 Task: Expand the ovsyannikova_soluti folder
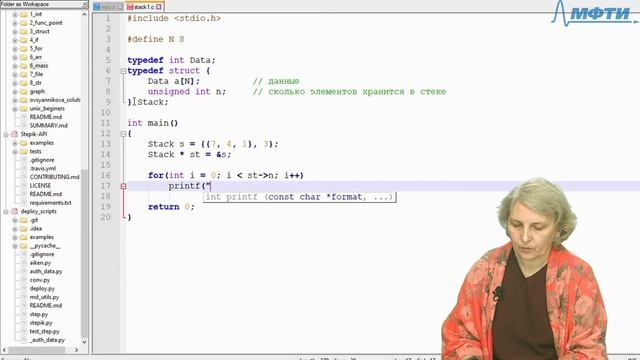coord(15,100)
